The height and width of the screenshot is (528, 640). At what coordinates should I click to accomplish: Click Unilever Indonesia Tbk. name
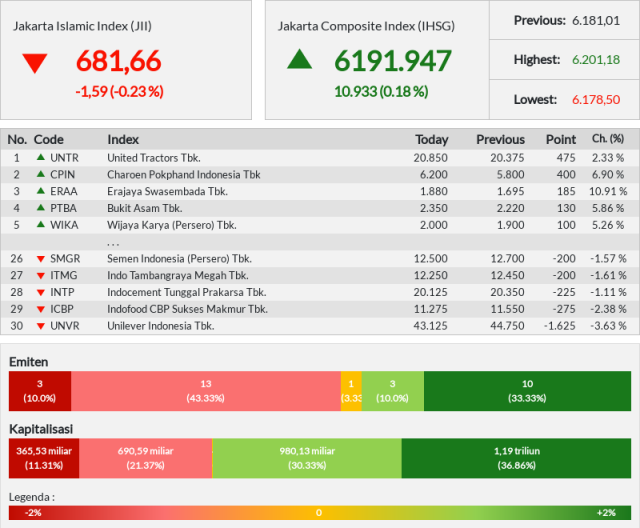coord(161,326)
